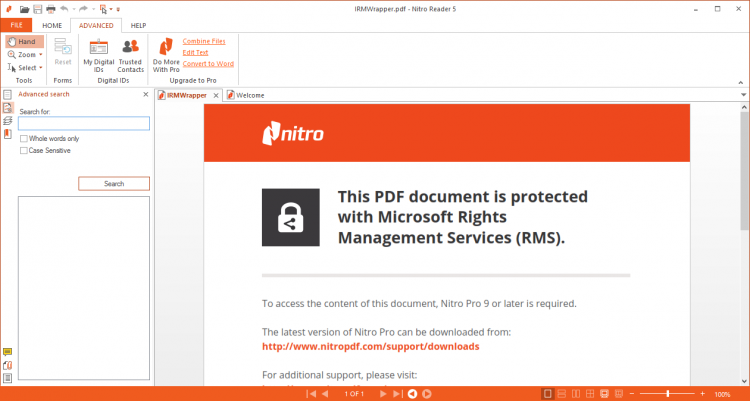Click the Previous View circle button
Screen dimensions: 750x401
click(x=412, y=394)
